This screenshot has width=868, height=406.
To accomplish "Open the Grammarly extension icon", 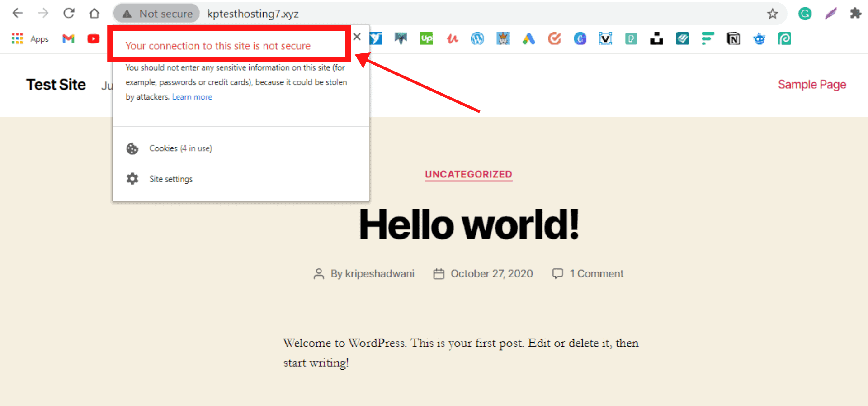I will (805, 14).
